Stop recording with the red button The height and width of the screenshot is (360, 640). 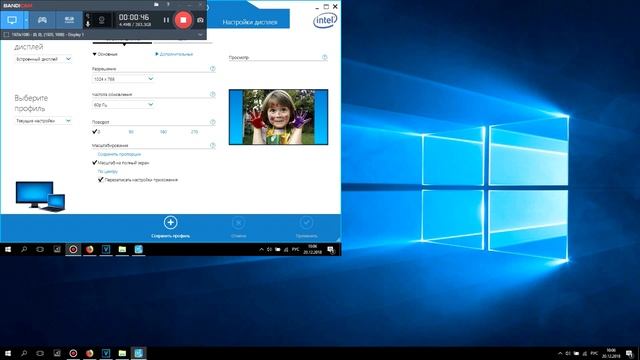tap(183, 20)
